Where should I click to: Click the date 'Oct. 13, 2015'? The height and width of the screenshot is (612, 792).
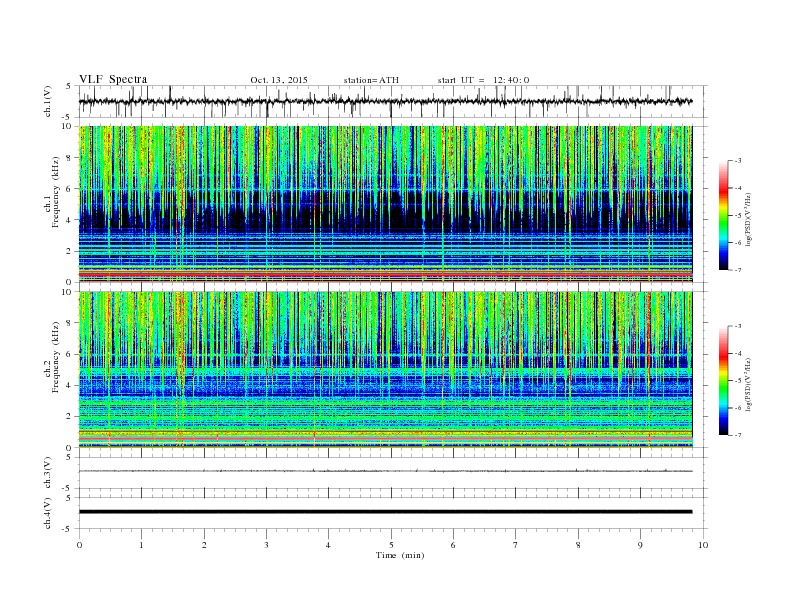(x=279, y=80)
